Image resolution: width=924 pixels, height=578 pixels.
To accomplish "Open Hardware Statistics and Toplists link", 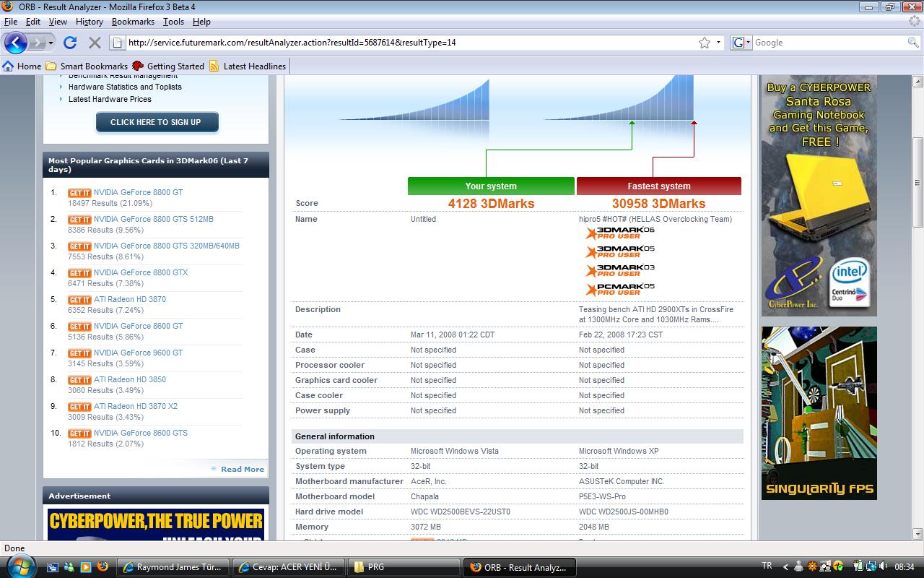I will [125, 87].
